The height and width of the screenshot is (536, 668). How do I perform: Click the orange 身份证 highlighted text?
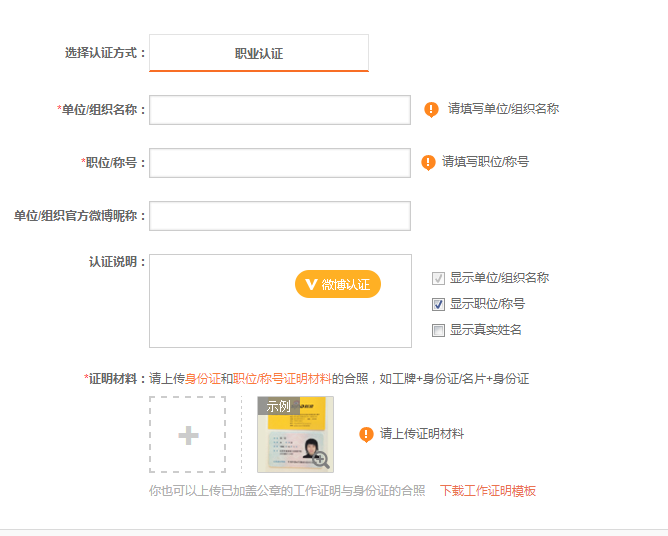click(203, 378)
